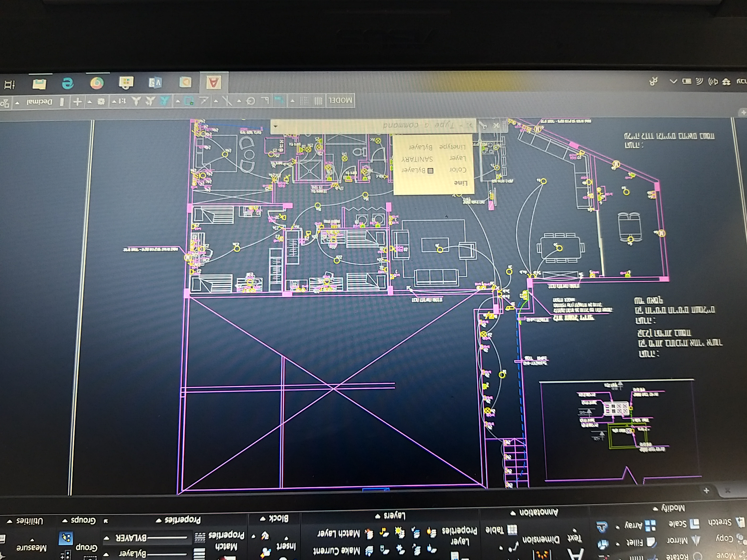Click the layer freeze sun icon

pyautogui.click(x=400, y=533)
